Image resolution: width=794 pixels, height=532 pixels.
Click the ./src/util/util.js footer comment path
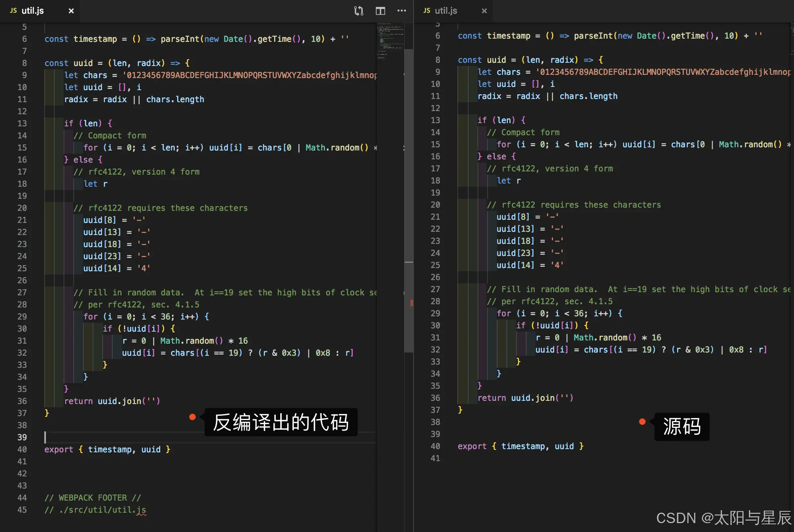[x=102, y=510]
